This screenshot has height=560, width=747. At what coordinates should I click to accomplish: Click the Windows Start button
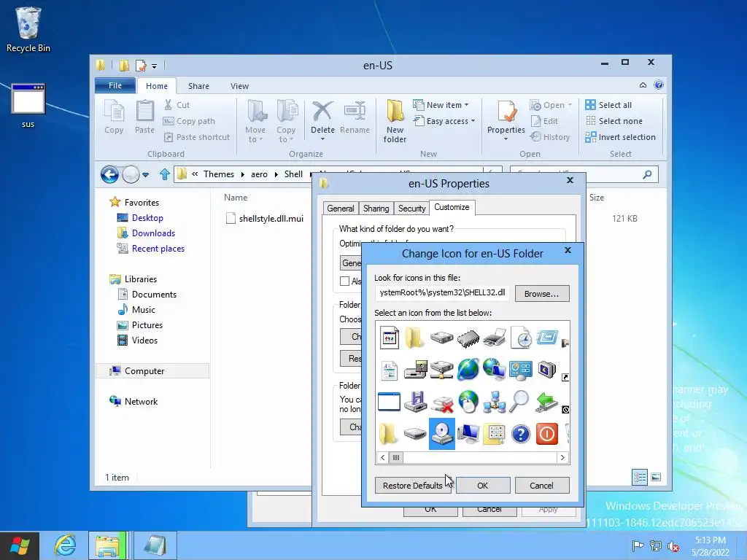coord(20,545)
